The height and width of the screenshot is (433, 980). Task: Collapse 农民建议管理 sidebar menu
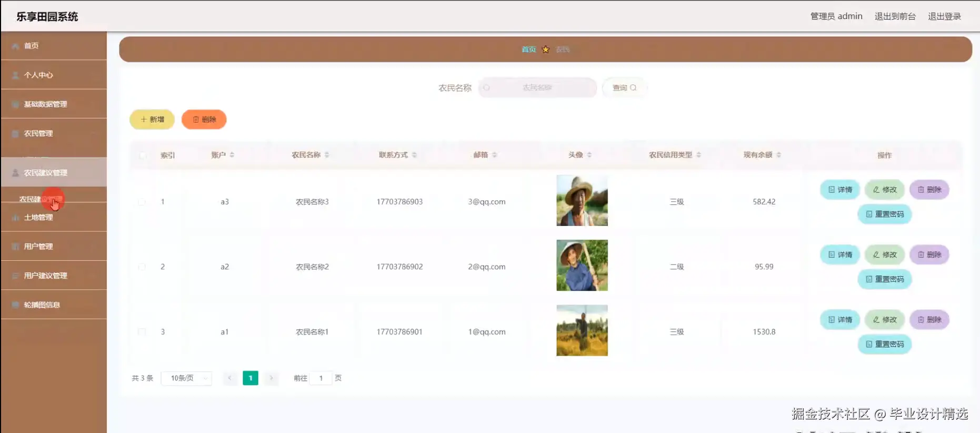(x=54, y=172)
